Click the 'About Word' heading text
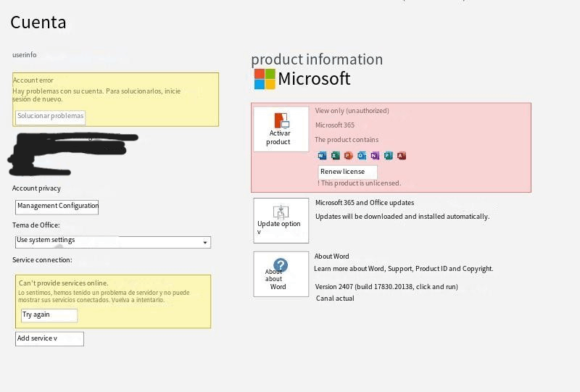 (x=332, y=257)
